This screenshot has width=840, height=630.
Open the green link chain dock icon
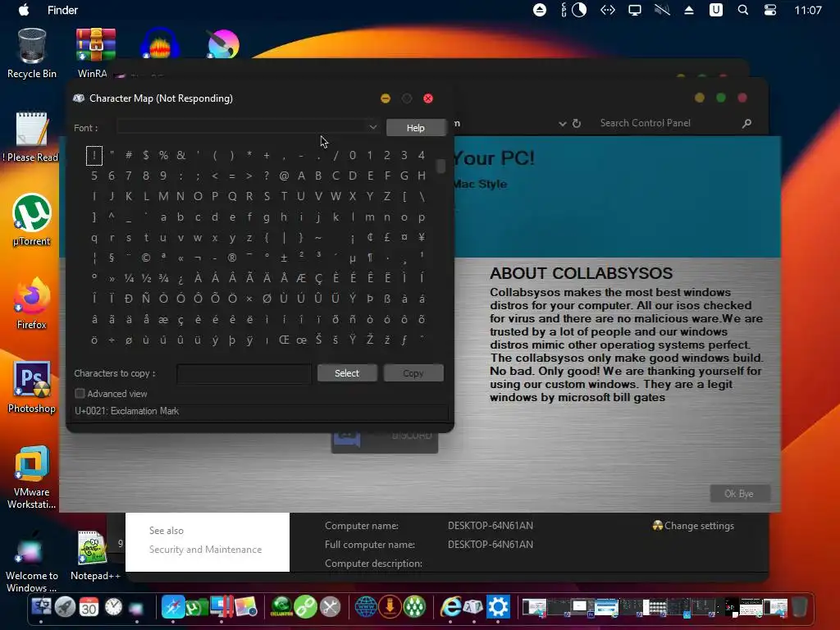[306, 607]
